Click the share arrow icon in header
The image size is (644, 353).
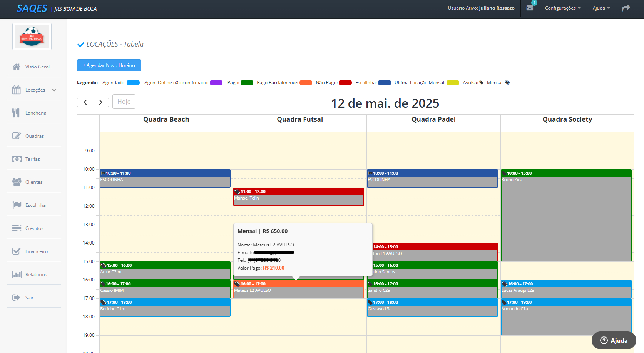pyautogui.click(x=626, y=8)
